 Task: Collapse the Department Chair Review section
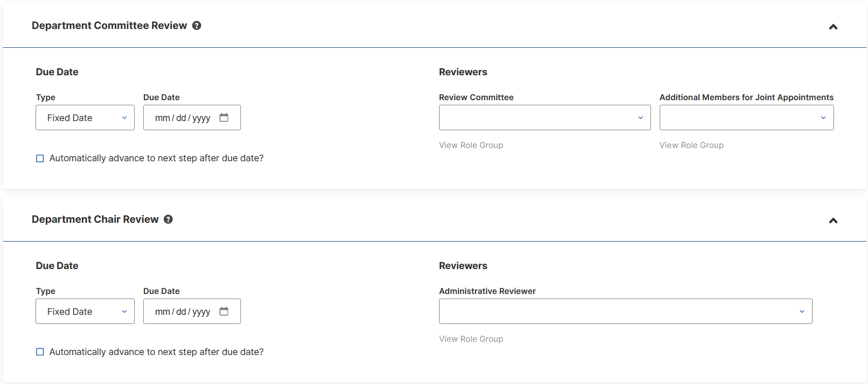point(833,221)
